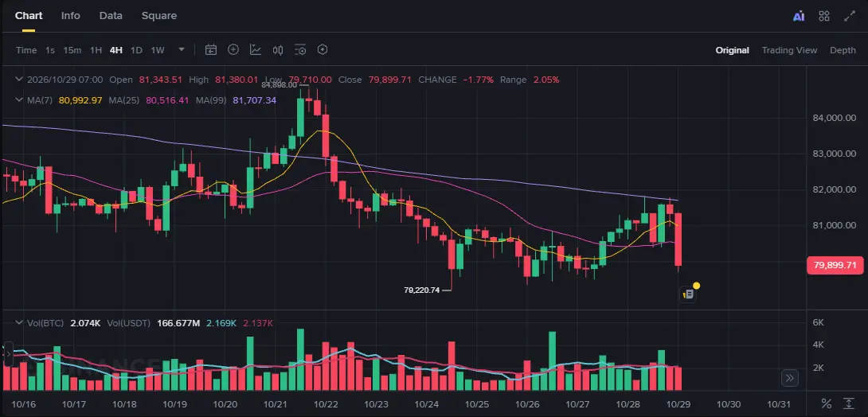Collapse the MA indicator row chevron
This screenshot has height=417, width=868.
click(x=19, y=100)
